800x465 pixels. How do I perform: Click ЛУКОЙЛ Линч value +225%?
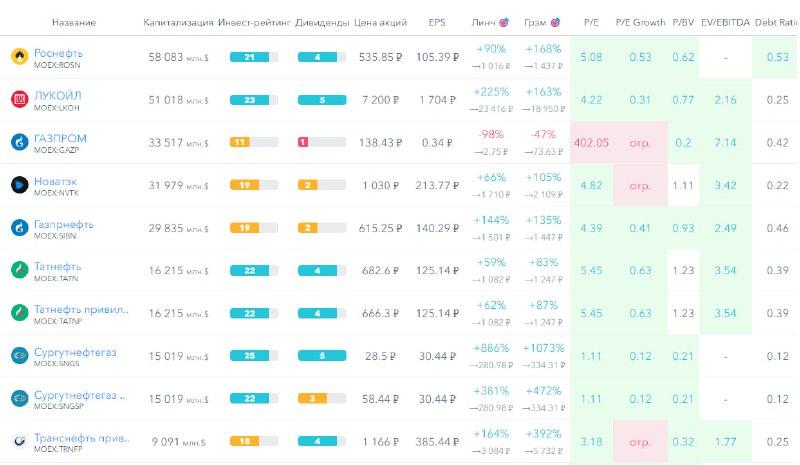(491, 92)
